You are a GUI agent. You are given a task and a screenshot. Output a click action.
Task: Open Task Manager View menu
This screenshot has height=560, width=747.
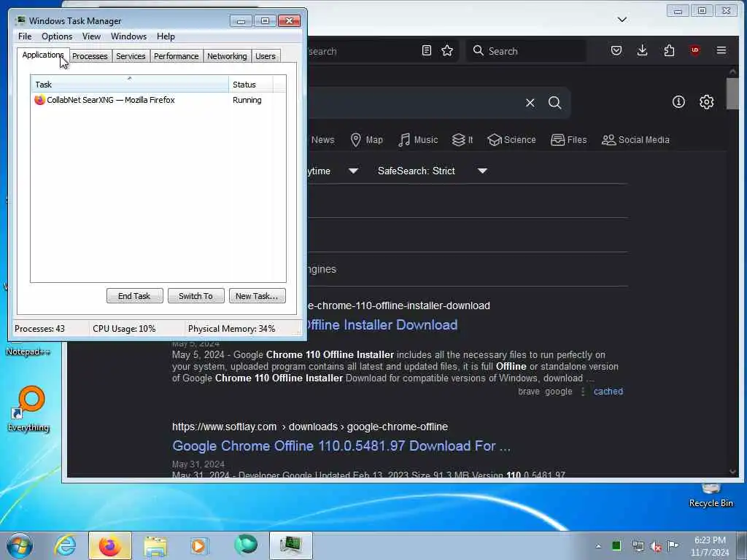tap(91, 36)
